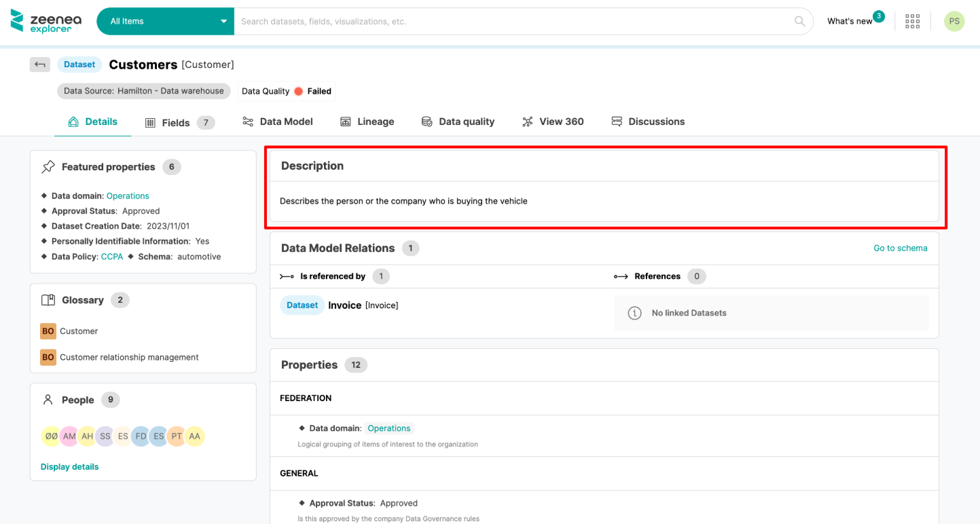Click the red Failed data quality indicator
Screen dimensions: 980x524
pos(298,91)
